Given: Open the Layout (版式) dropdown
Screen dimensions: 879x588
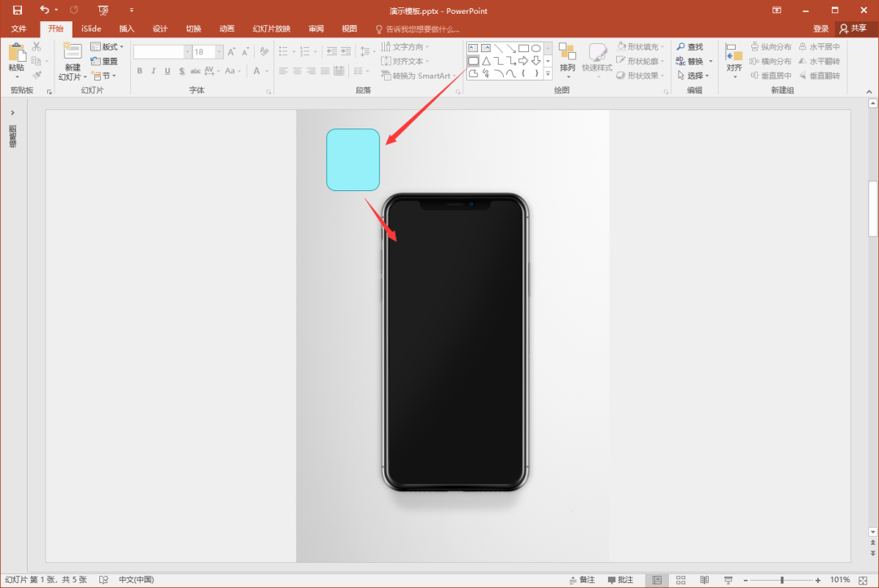Looking at the screenshot, I should click(107, 46).
